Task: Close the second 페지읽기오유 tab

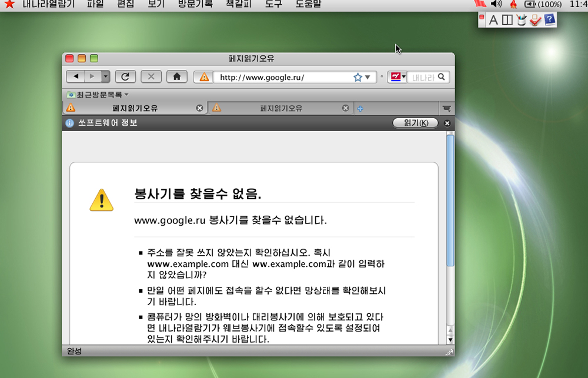Action: click(x=345, y=108)
